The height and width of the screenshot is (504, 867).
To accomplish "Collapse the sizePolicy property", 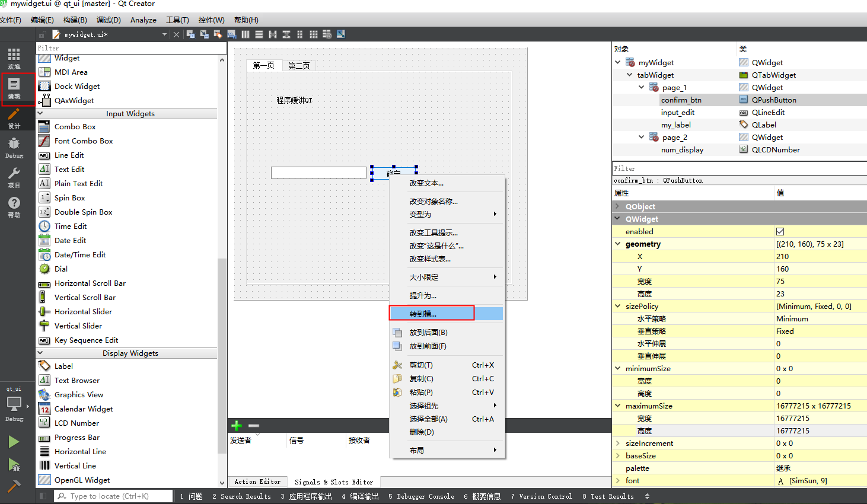I will tap(618, 306).
